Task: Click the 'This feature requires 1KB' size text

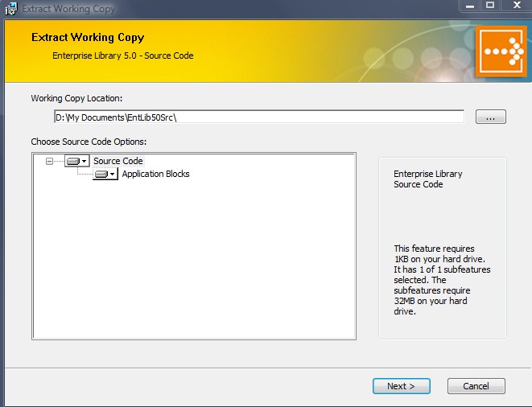Action: pos(442,280)
